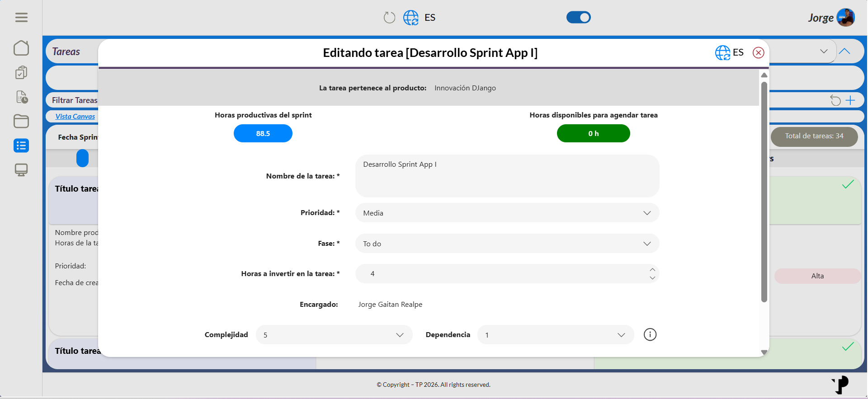Image resolution: width=868 pixels, height=399 pixels.
Task: Click the dependency info icon
Action: [x=650, y=334]
